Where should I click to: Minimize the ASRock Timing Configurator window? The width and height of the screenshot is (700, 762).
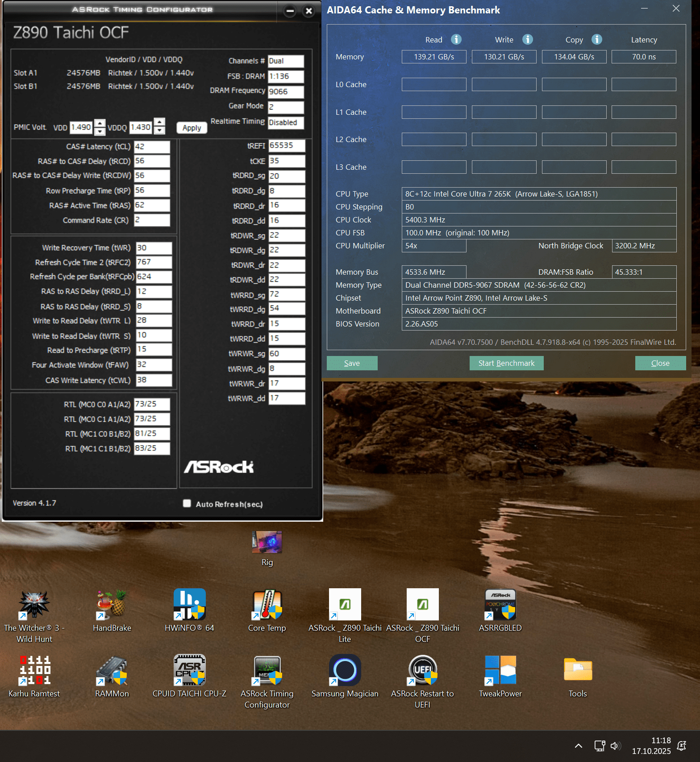click(x=290, y=11)
